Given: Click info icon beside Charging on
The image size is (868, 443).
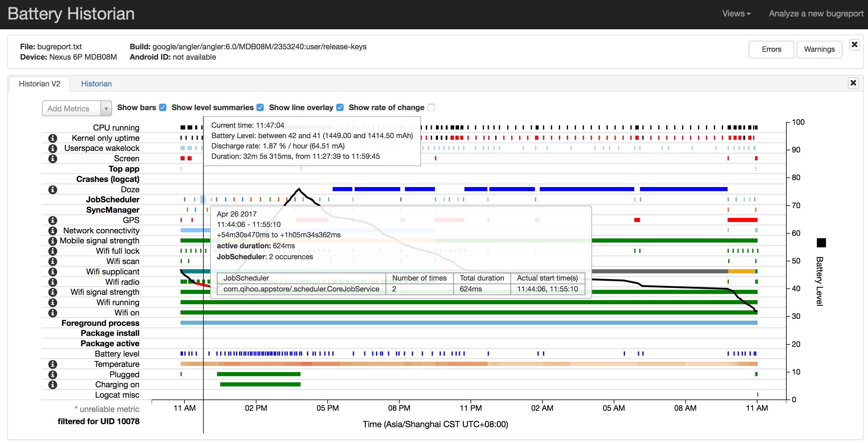Looking at the screenshot, I should click(x=53, y=385).
